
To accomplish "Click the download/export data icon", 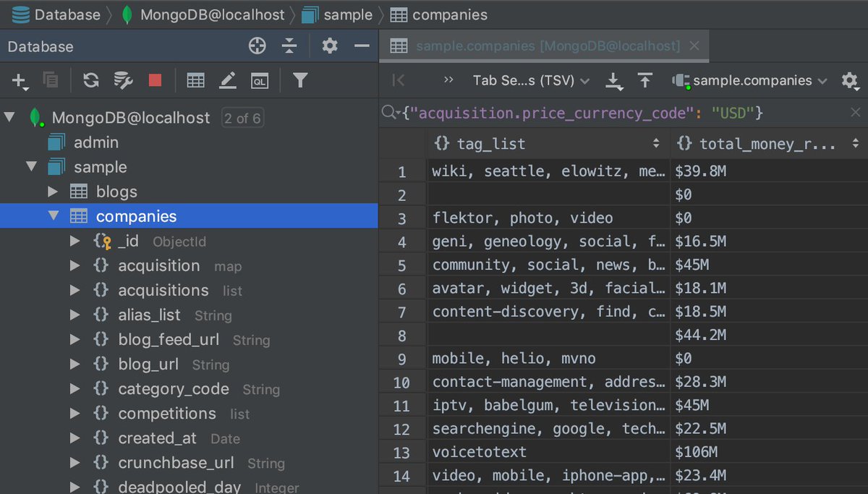I will [x=614, y=81].
